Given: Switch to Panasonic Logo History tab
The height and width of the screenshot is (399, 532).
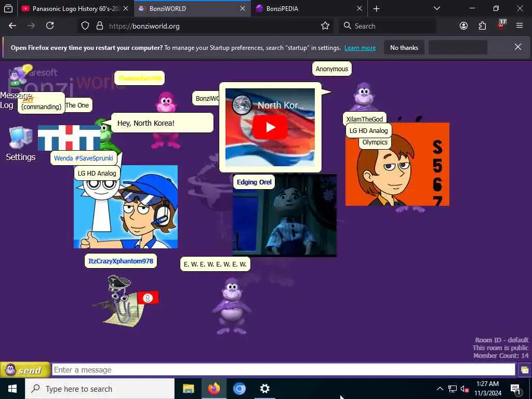Looking at the screenshot, I should tap(76, 9).
